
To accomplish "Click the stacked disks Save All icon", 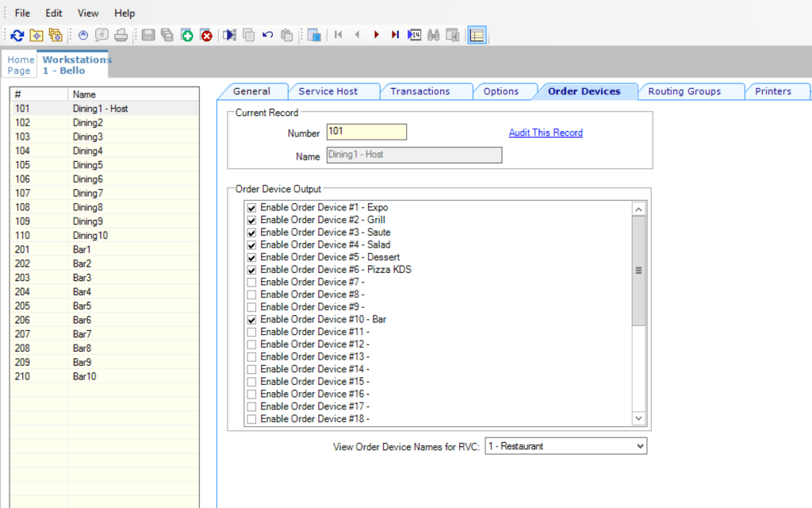I will click(x=167, y=35).
